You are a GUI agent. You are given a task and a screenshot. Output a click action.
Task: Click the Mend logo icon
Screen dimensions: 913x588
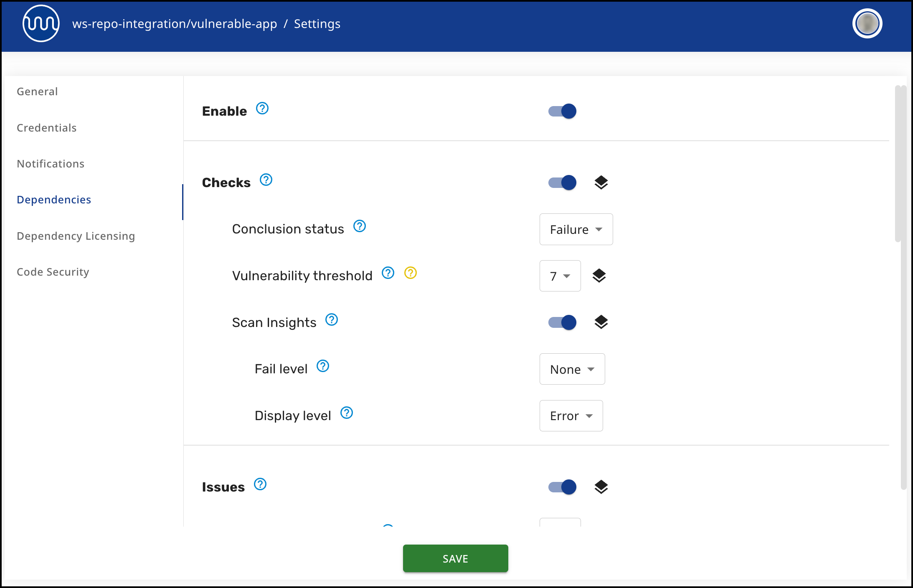click(x=41, y=24)
